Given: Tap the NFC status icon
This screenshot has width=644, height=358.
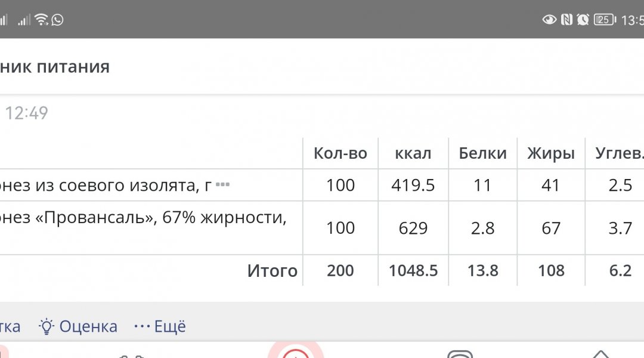Looking at the screenshot, I should coord(566,20).
